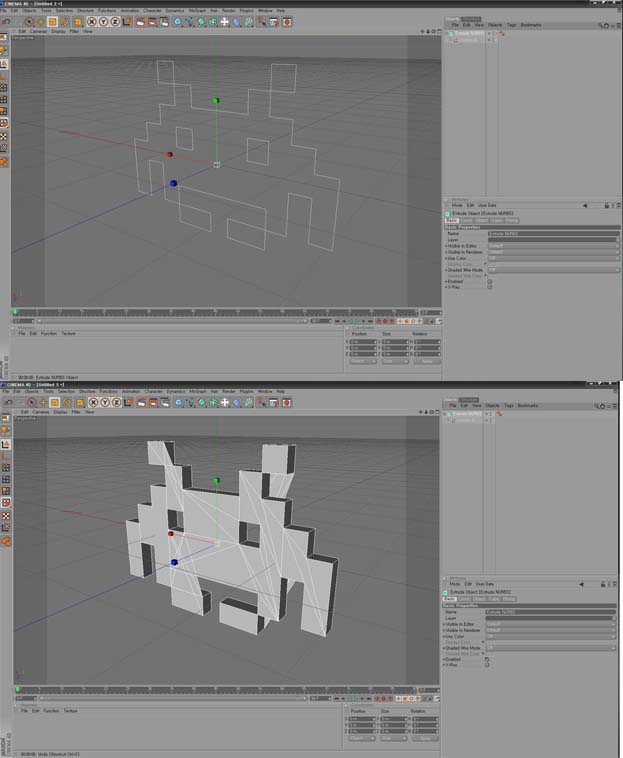Viewport: 623px width, 758px height.
Task: Open Render menu in top menu bar
Action: 229,11
